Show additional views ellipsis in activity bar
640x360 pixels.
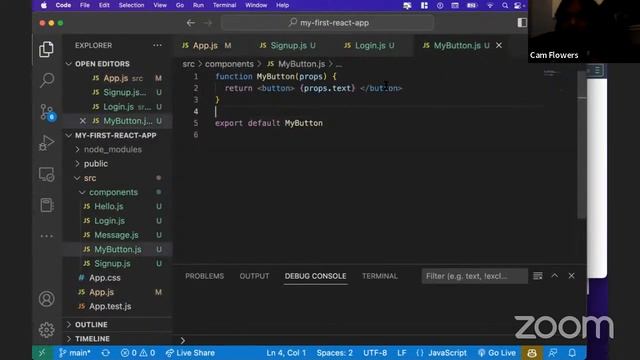pyautogui.click(x=47, y=236)
